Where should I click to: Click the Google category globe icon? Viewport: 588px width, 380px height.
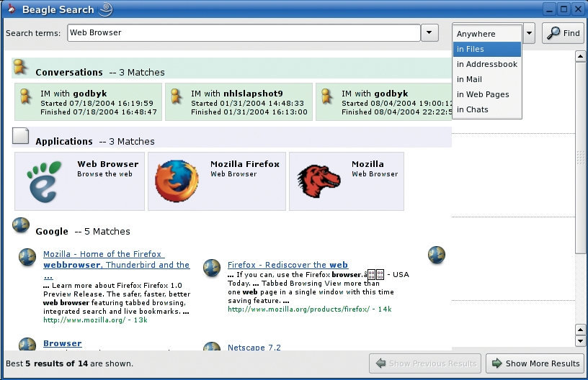point(21,225)
